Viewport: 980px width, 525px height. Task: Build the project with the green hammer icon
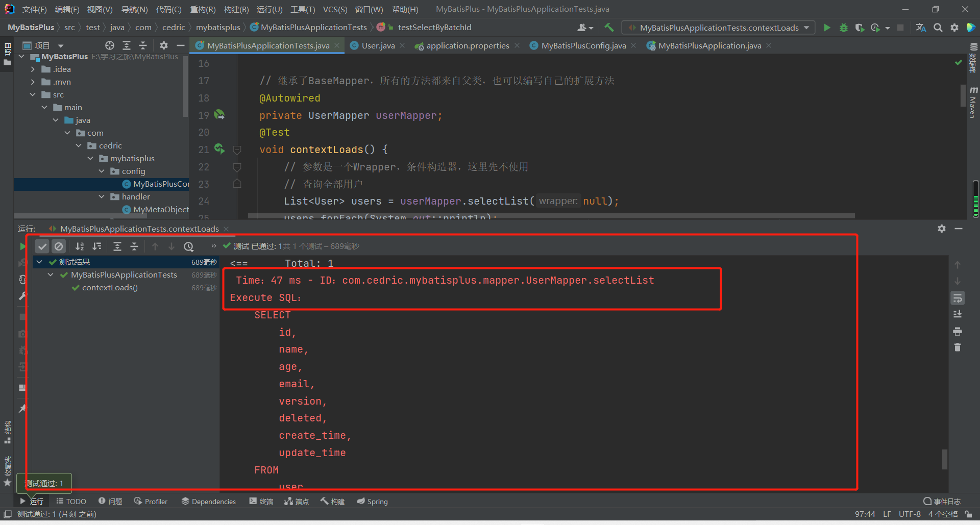[609, 28]
